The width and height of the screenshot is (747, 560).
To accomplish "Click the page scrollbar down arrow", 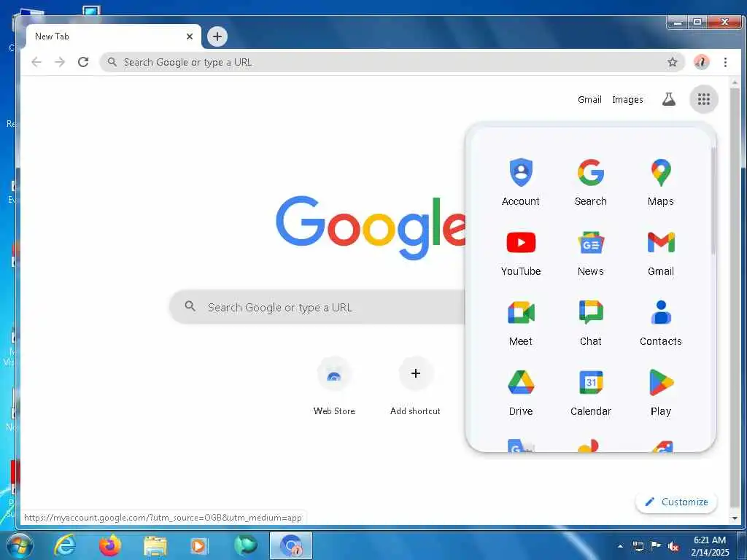I will click(x=735, y=518).
